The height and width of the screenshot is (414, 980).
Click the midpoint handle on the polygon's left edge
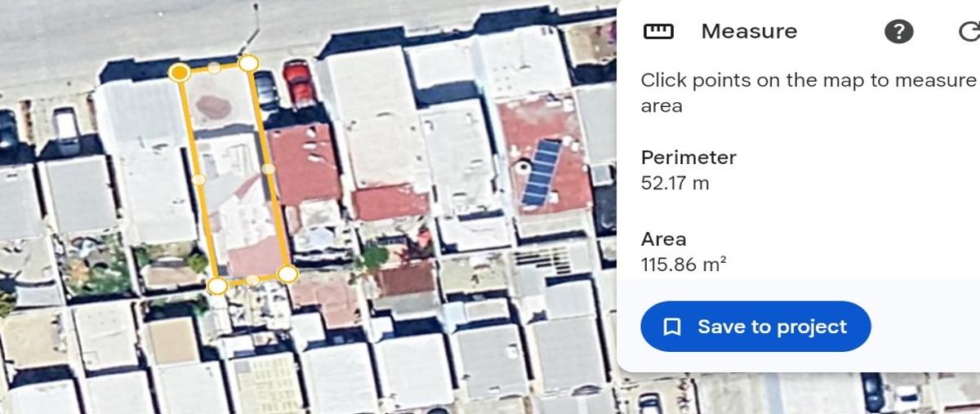click(198, 179)
